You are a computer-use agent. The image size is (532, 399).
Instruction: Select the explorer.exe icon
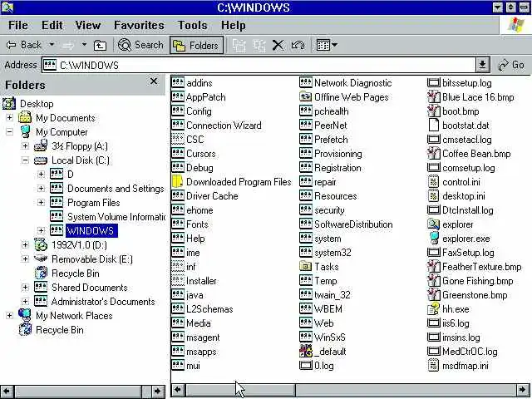(x=434, y=239)
